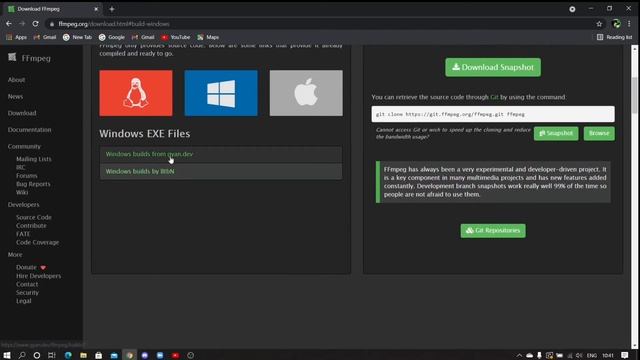Select Community in the sidebar
Viewport: 640px width, 360px height.
tap(24, 147)
